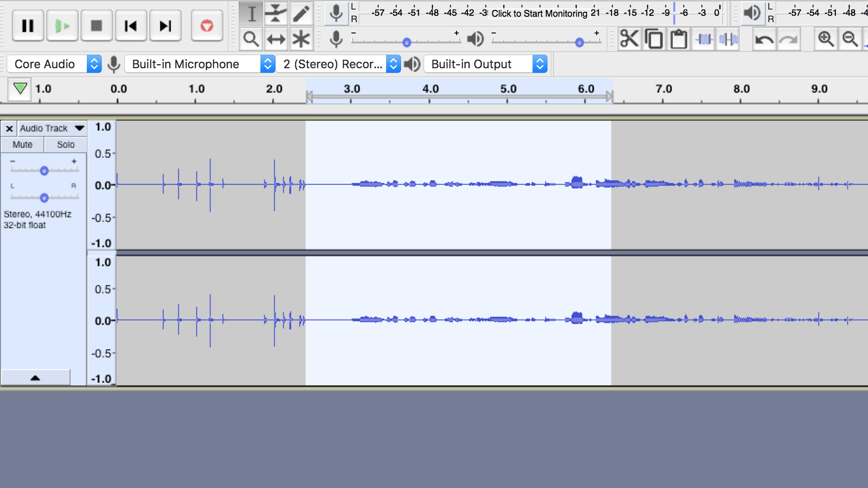The image size is (868, 488).
Task: Choose the Multi-Tool
Action: [x=302, y=39]
